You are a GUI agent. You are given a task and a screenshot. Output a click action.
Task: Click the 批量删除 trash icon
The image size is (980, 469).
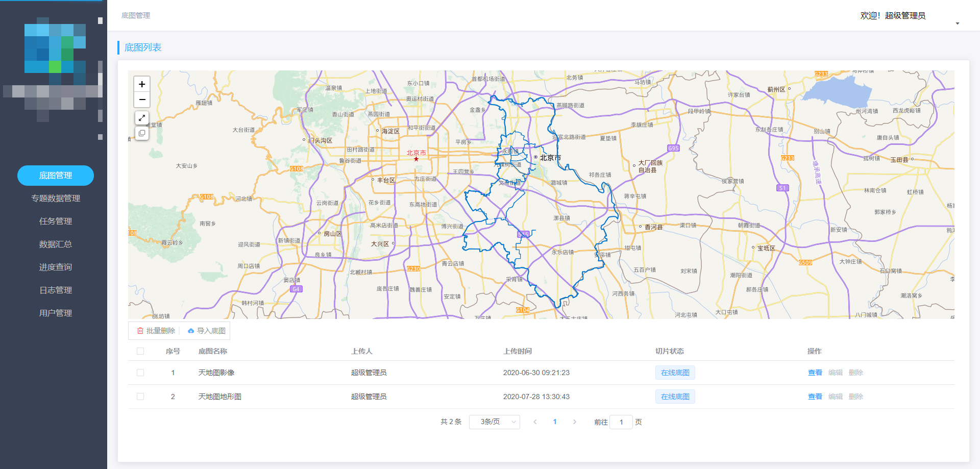coord(140,331)
